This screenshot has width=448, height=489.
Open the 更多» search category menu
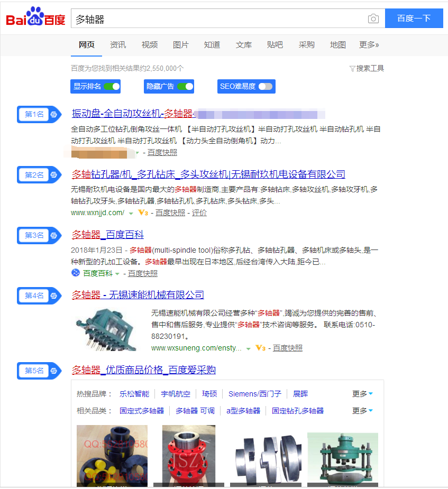(369, 45)
